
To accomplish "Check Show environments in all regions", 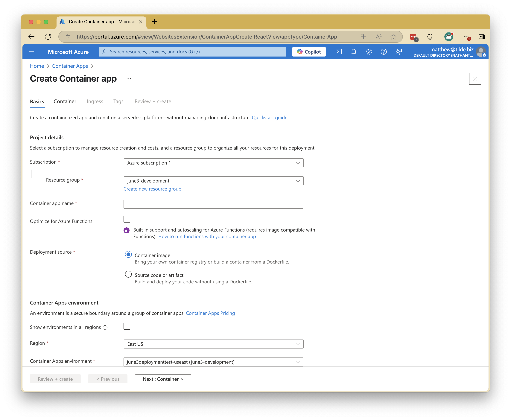I will click(127, 326).
